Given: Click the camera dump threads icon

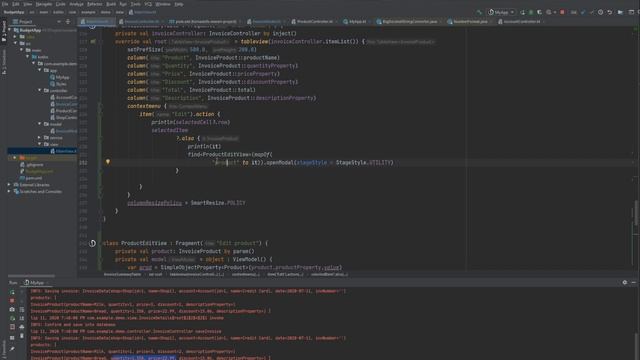Looking at the screenshot, I should [x=12, y=309].
